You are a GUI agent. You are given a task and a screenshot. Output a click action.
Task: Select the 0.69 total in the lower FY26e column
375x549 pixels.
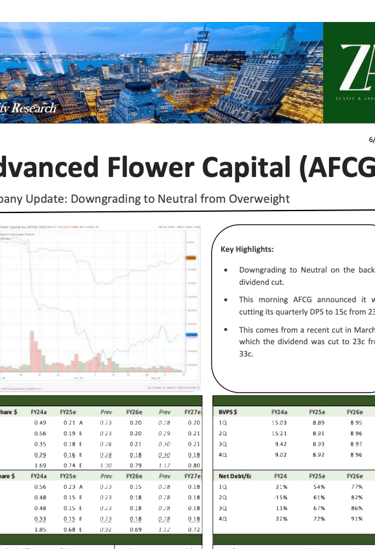pos(136,530)
